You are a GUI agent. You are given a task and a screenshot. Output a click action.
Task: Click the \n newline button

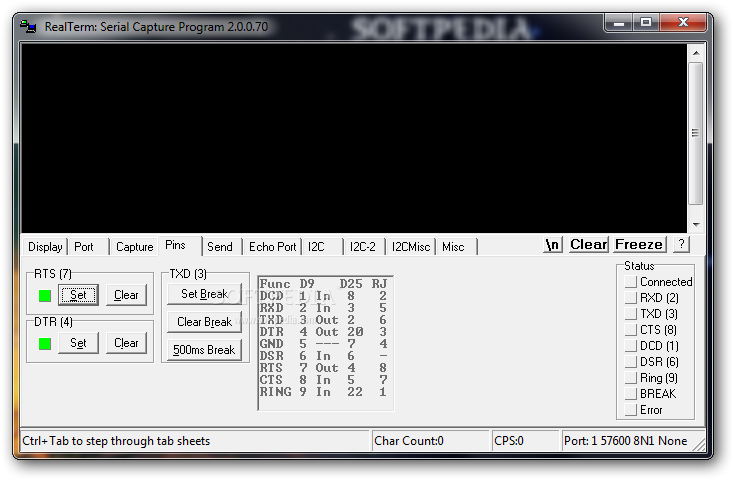click(553, 244)
